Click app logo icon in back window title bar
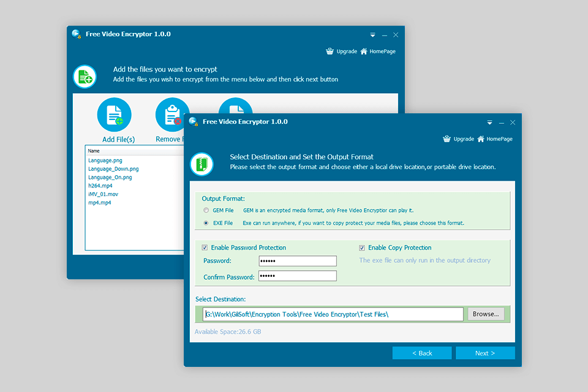 point(77,34)
